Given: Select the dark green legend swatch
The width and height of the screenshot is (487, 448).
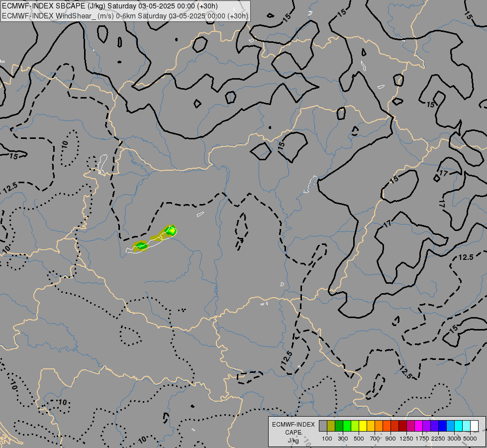Looking at the screenshot, I should (x=339, y=426).
